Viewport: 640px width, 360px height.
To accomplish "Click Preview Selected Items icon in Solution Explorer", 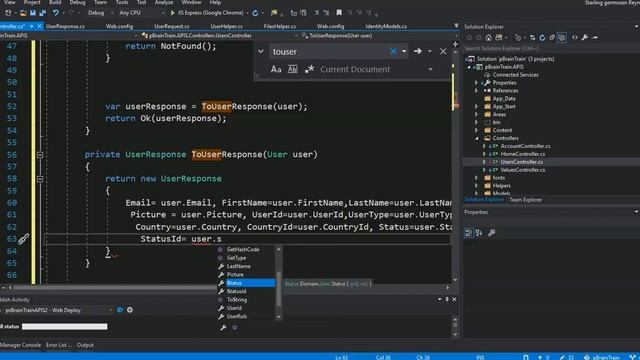I will coord(595,38).
